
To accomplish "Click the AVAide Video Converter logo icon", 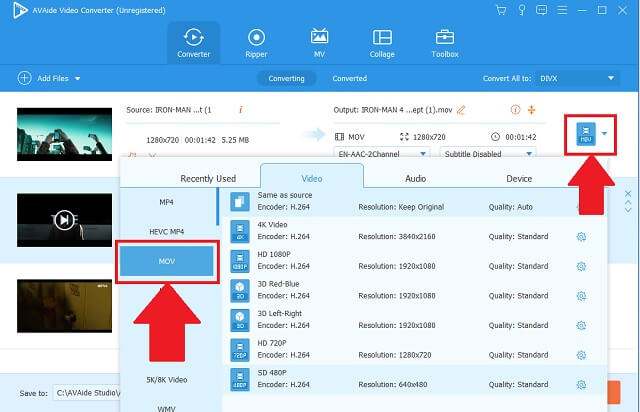I will (19, 10).
